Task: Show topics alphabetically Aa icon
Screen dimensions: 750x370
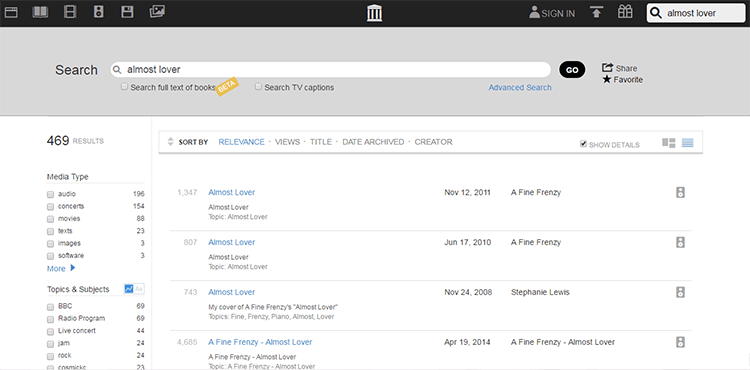Action: 139,289
